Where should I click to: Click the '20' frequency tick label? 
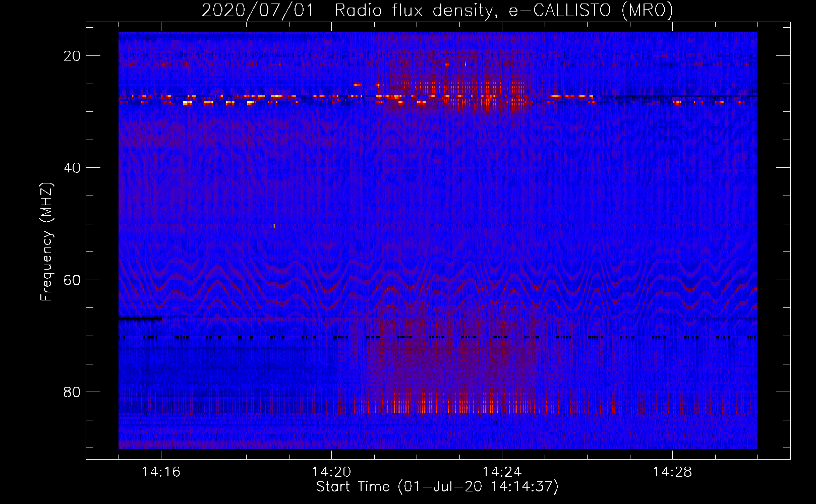click(72, 56)
